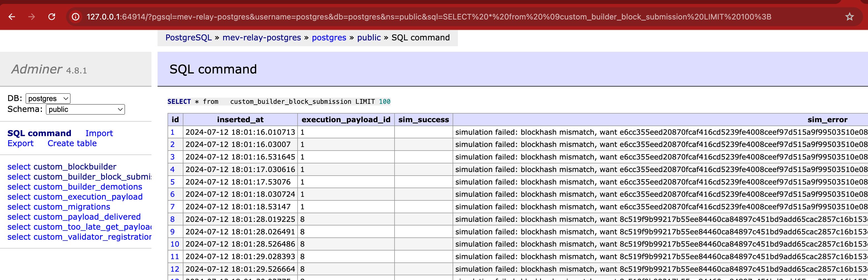Open the row with id 6
The image size is (868, 280).
click(173, 194)
